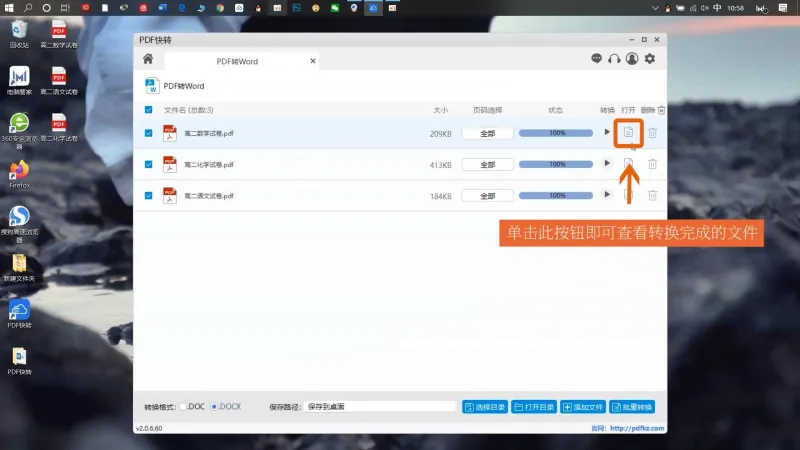Viewport: 800px width, 450px height.
Task: Select the blue cloud PDF快转 desktop shortcut
Action: pos(19,314)
